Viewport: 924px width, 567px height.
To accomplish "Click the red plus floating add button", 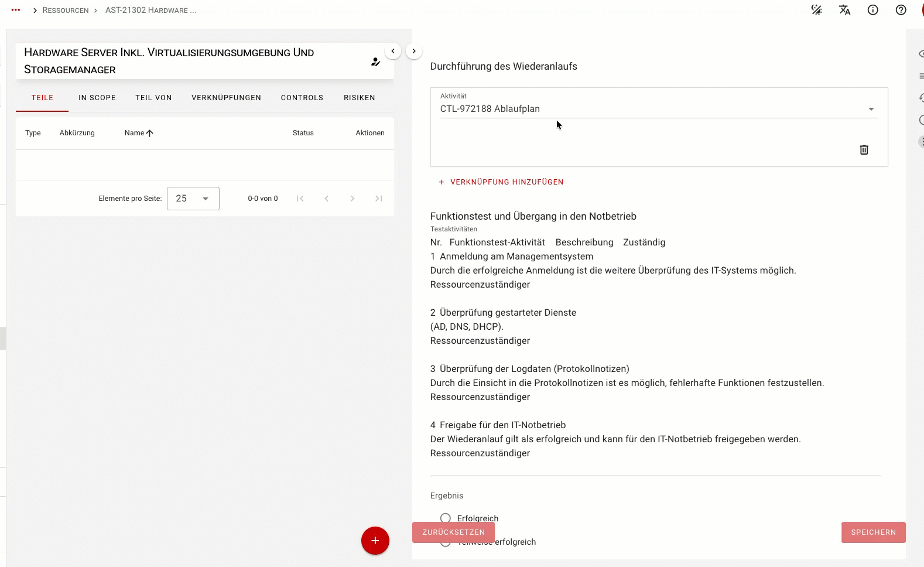I will [375, 541].
